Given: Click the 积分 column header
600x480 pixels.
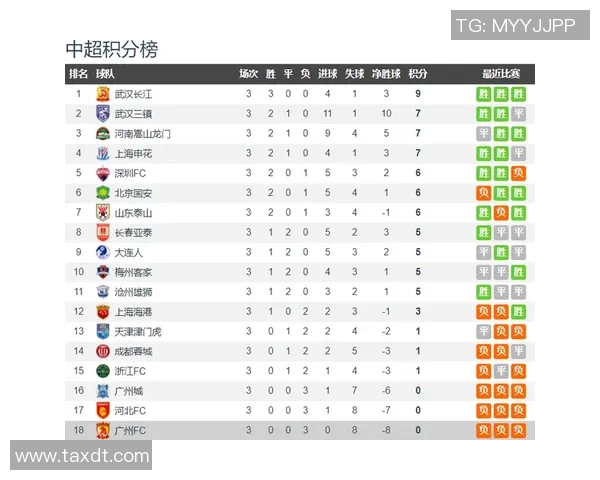Looking at the screenshot, I should click(418, 74).
